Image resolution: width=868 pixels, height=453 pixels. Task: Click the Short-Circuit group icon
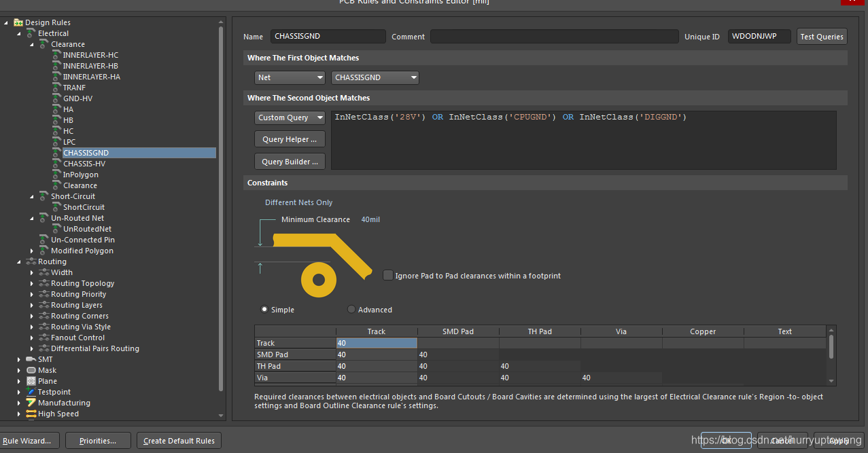click(44, 196)
